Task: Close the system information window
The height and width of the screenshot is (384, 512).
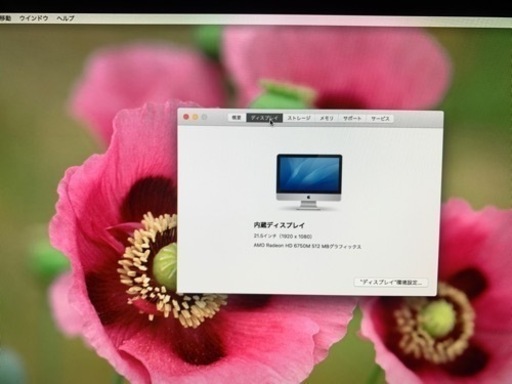Action: (186, 117)
